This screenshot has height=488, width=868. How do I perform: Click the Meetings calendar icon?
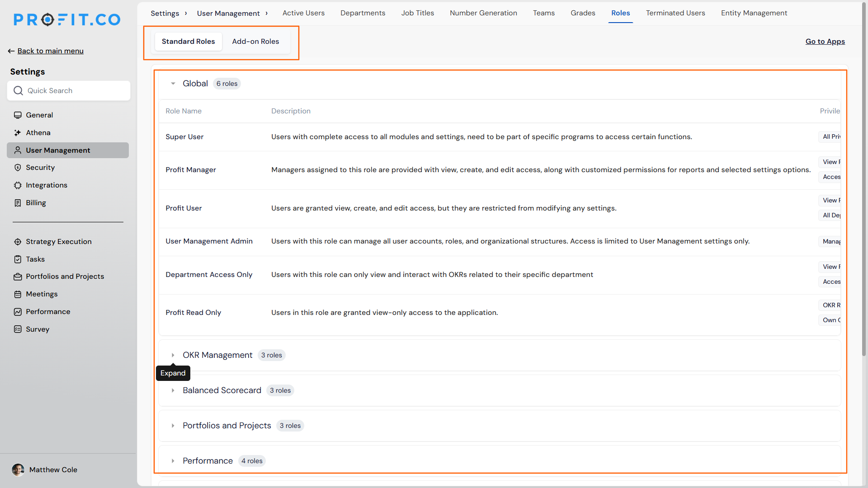(18, 294)
